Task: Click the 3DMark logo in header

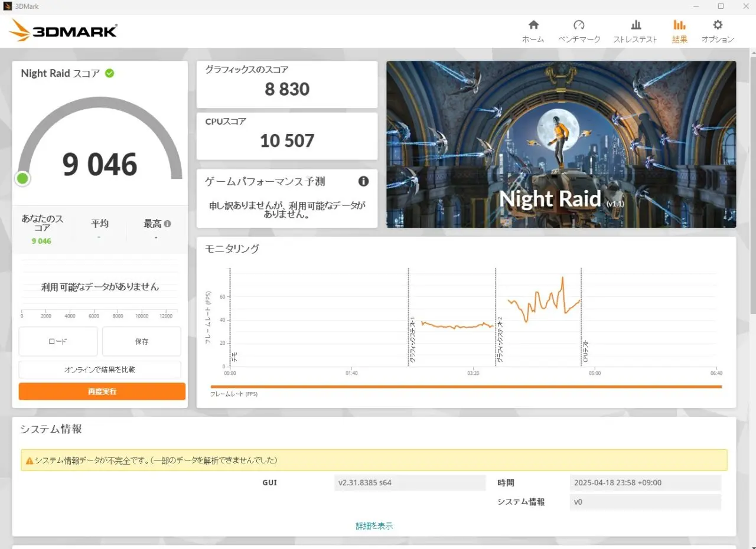Action: pos(64,31)
